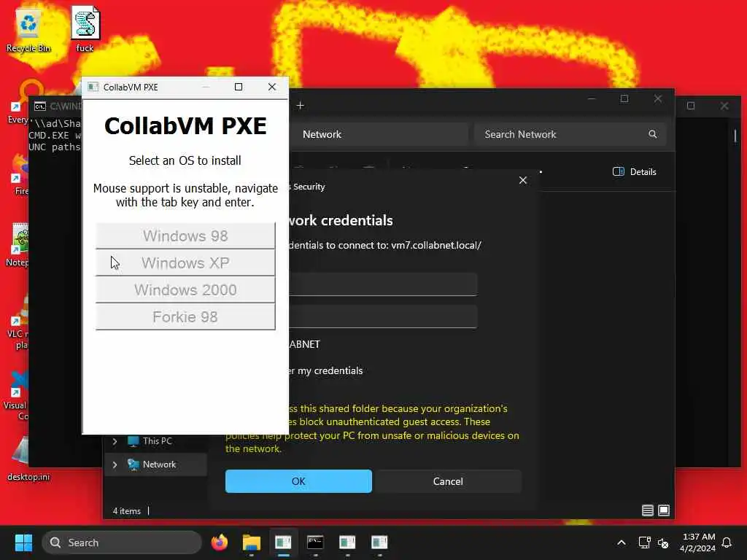Screen dimensions: 747x560
Task: Open the muted volume tray icon
Action: click(x=662, y=542)
